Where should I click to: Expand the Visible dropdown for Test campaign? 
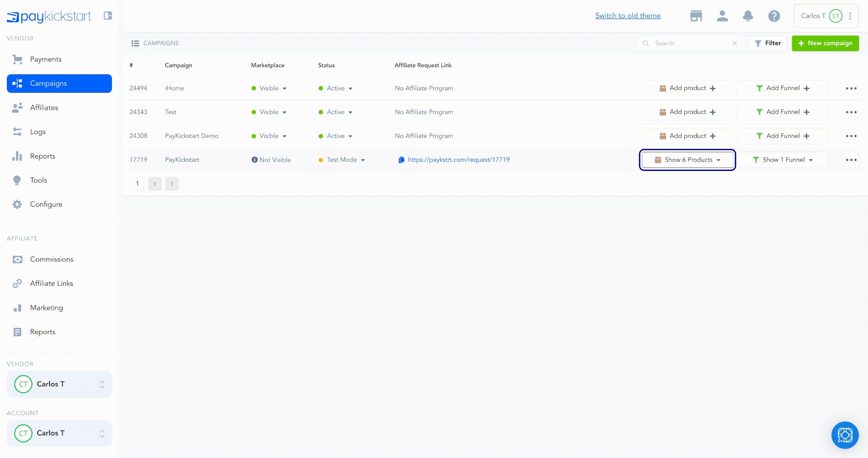pos(269,112)
